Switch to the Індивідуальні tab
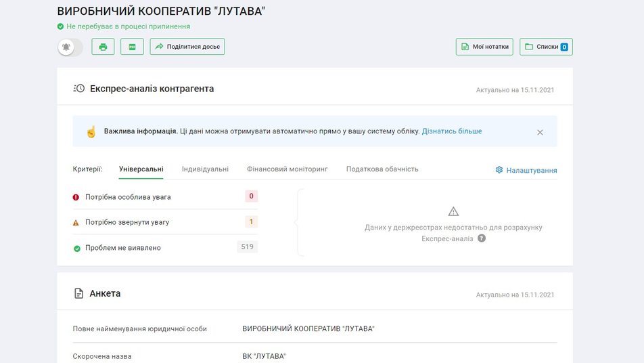The image size is (644, 363). click(x=205, y=169)
